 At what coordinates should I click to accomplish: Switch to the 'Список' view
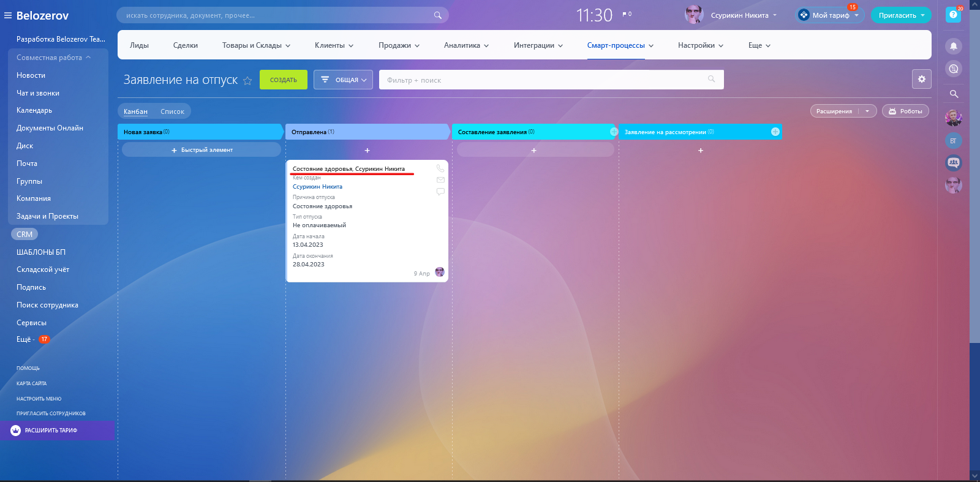[172, 111]
